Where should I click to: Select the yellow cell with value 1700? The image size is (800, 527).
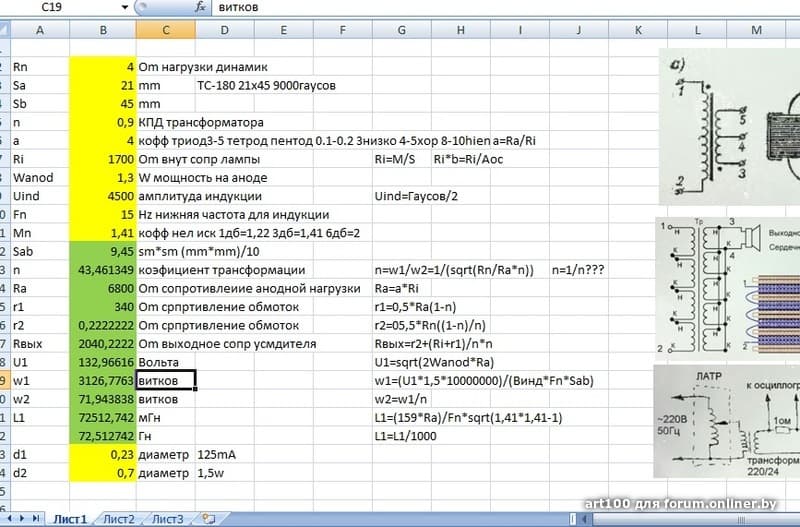(103, 159)
